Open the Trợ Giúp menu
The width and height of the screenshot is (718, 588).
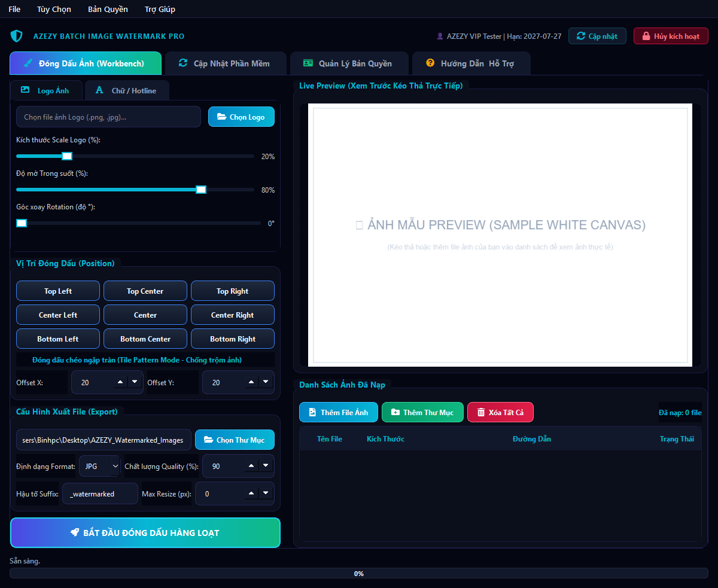click(160, 9)
